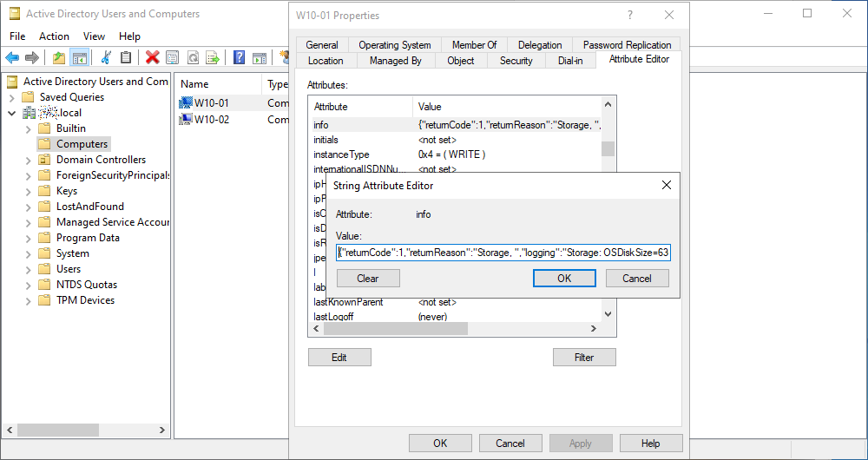Expand the Domain Controllers tree node
This screenshot has height=460, width=868.
click(x=29, y=160)
